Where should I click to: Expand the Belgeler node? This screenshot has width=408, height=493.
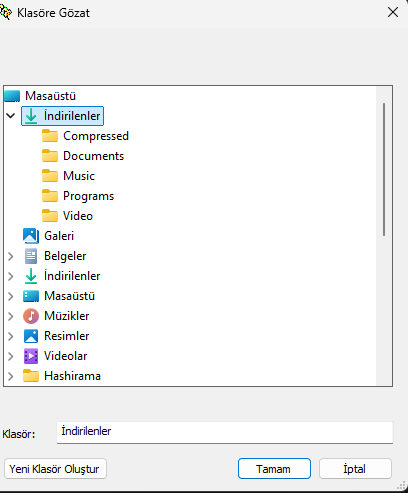pos(11,256)
